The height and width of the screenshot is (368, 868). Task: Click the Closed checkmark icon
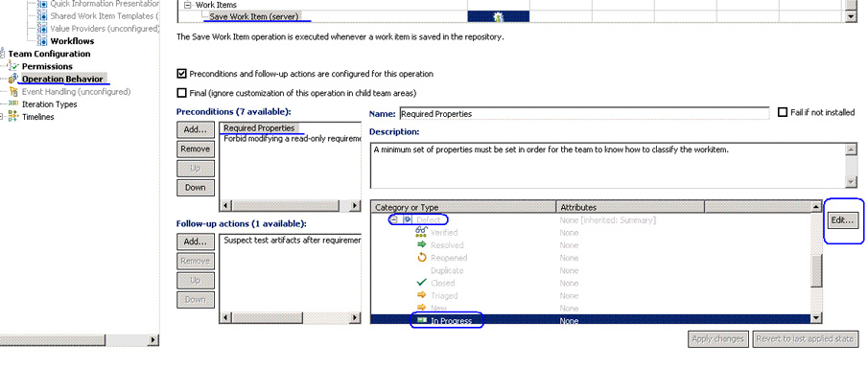[x=421, y=283]
